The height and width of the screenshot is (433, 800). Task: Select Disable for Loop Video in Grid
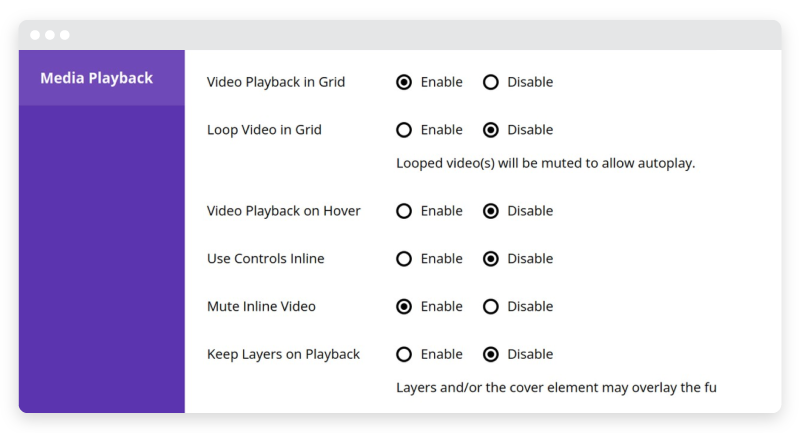pyautogui.click(x=490, y=130)
